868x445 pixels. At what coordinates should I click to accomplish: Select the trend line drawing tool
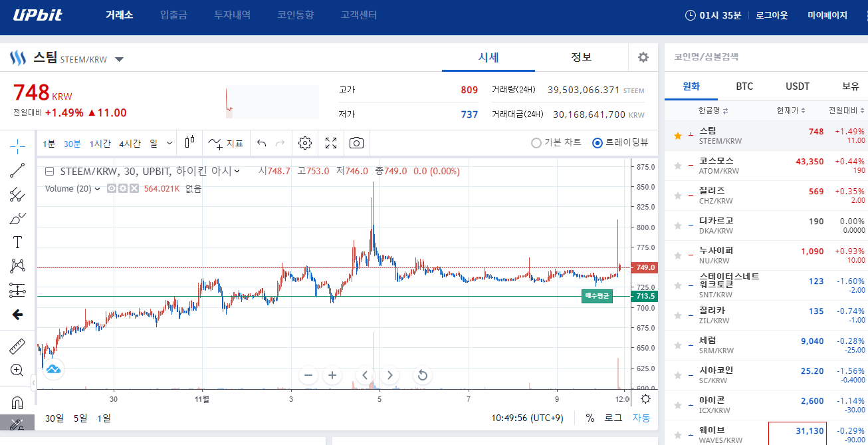[x=18, y=170]
